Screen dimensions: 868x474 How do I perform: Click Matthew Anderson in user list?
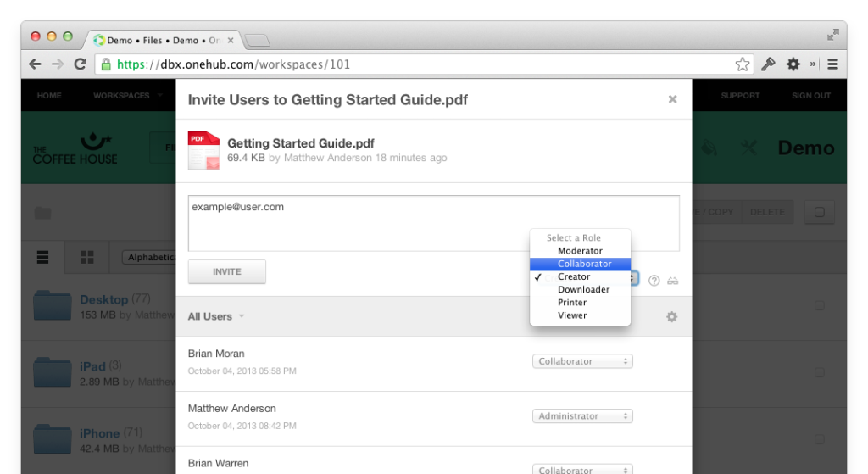[x=232, y=408]
